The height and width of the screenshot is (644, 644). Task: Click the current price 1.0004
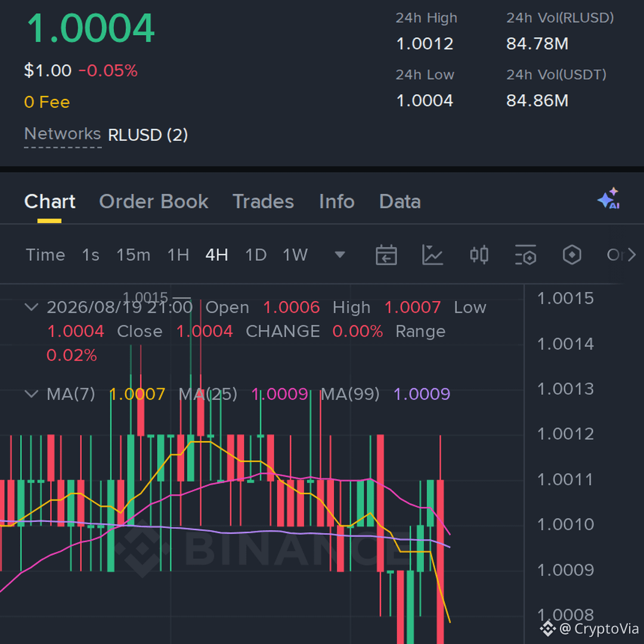pos(91,28)
